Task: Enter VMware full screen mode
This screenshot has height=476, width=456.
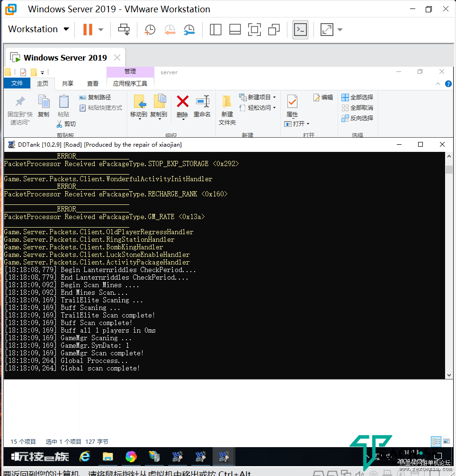Action: coord(254,29)
